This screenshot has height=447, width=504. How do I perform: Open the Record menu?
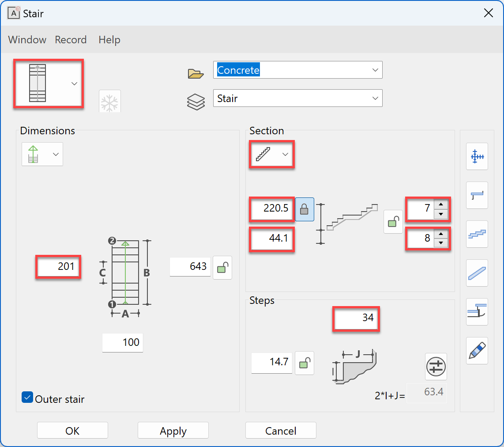tap(71, 40)
